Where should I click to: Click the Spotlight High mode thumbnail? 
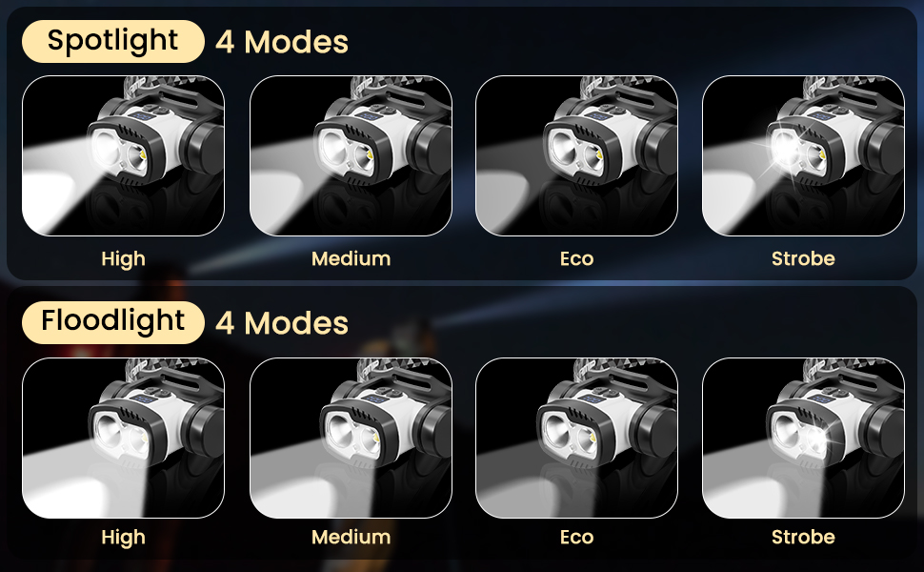point(123,155)
